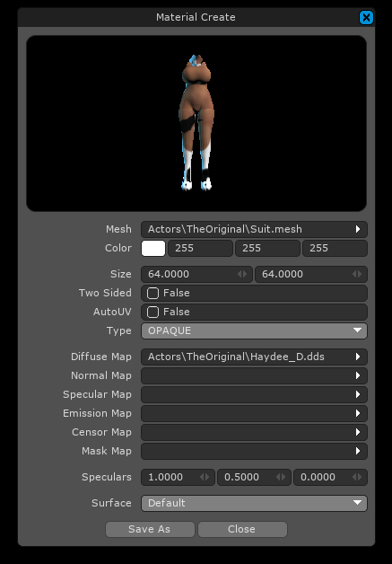
Task: Expand the Type dropdown showing OPAQUE
Action: pyautogui.click(x=254, y=330)
